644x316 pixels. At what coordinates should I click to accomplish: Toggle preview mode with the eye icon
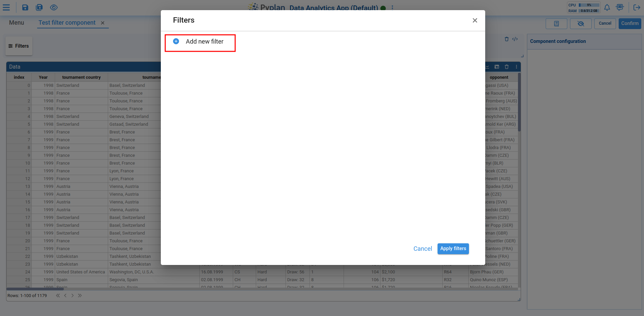54,7
